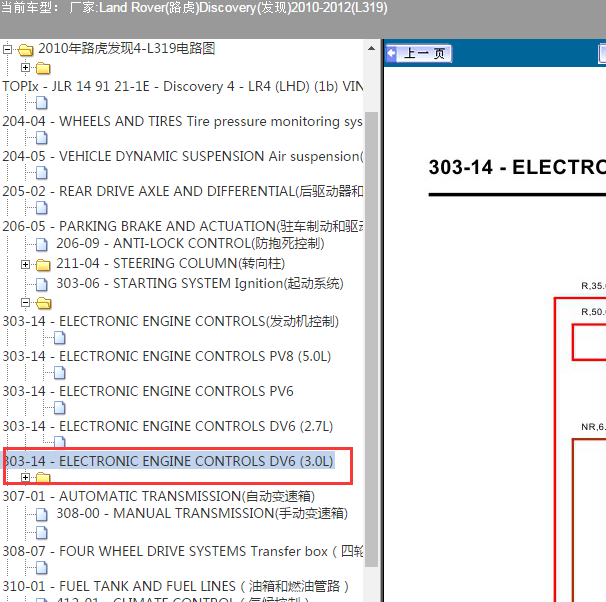Select 205-02 REAR DRIVE AXLE AND DIFFERENTIAL entry
The height and width of the screenshot is (602, 606).
point(182,191)
